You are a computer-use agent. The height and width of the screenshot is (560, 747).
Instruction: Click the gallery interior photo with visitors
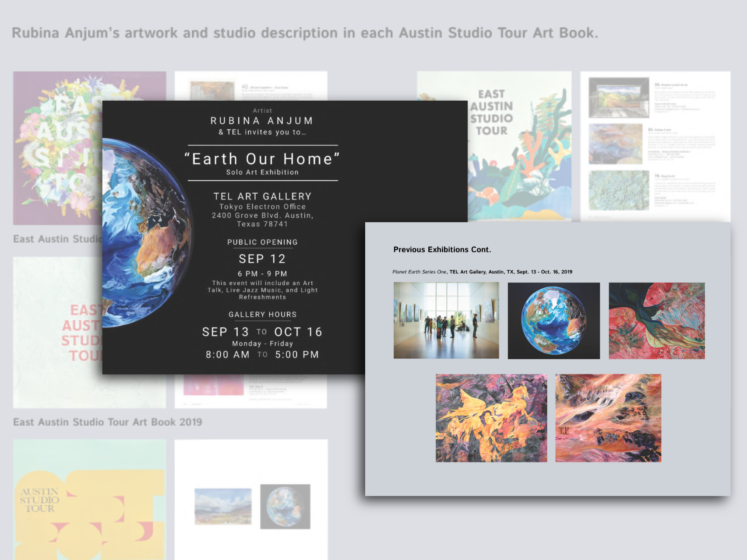446,321
